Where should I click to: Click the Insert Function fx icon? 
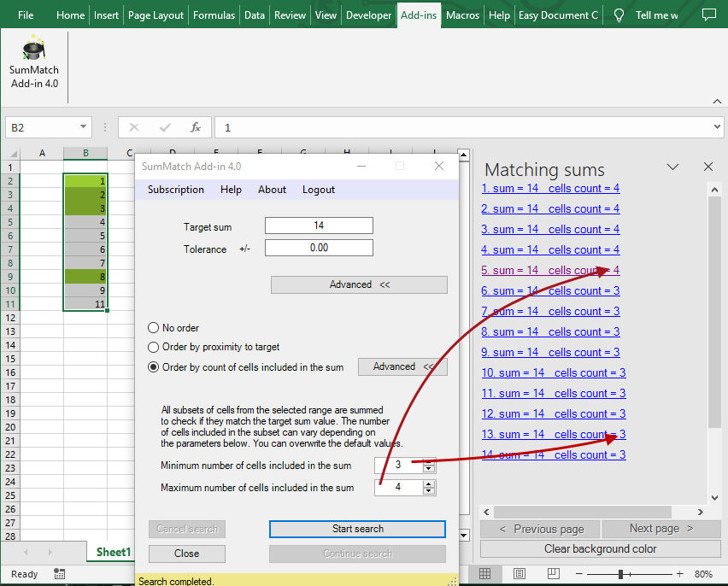point(196,127)
